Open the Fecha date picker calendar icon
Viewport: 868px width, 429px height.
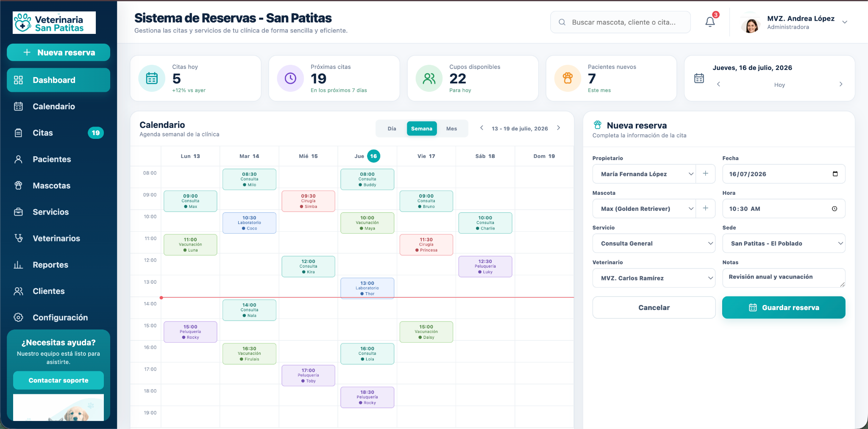(x=835, y=174)
